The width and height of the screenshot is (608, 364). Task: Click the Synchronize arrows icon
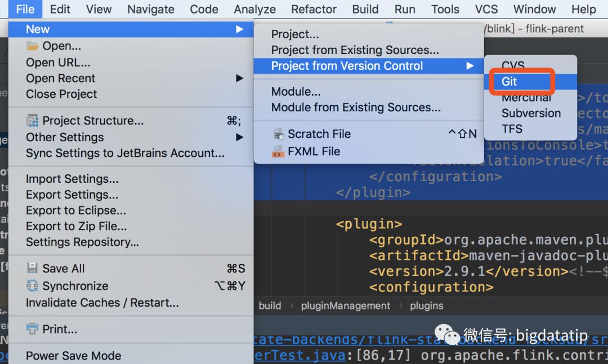click(32, 286)
